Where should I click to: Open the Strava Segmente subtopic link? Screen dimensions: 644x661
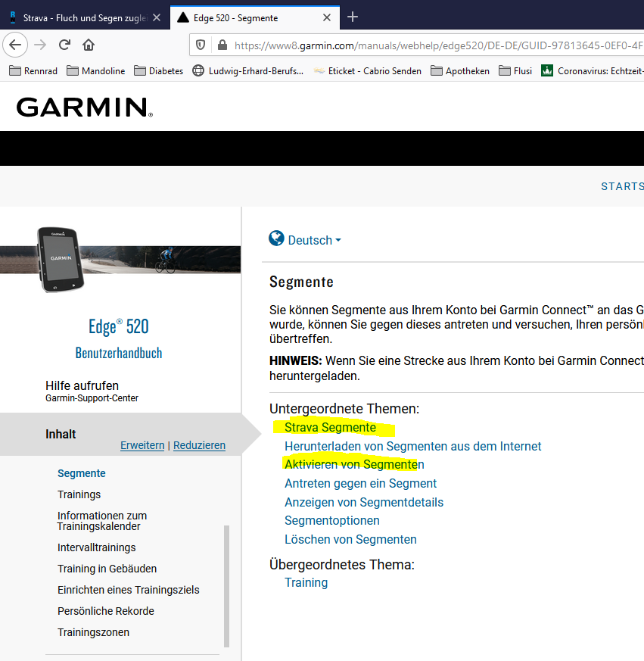[x=330, y=427]
